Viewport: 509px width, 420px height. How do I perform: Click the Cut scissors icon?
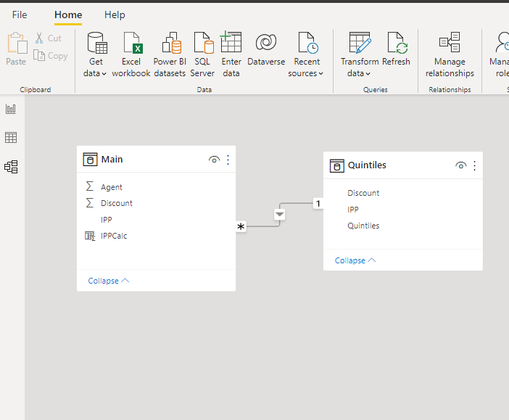(39, 38)
